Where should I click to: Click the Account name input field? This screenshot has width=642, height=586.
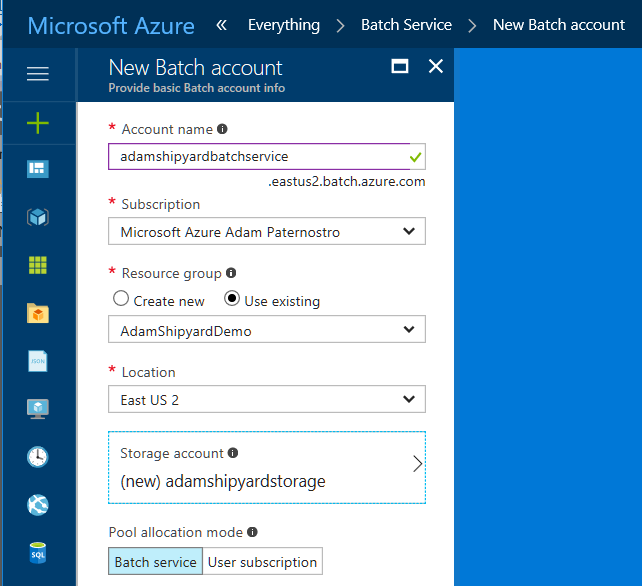pos(267,156)
